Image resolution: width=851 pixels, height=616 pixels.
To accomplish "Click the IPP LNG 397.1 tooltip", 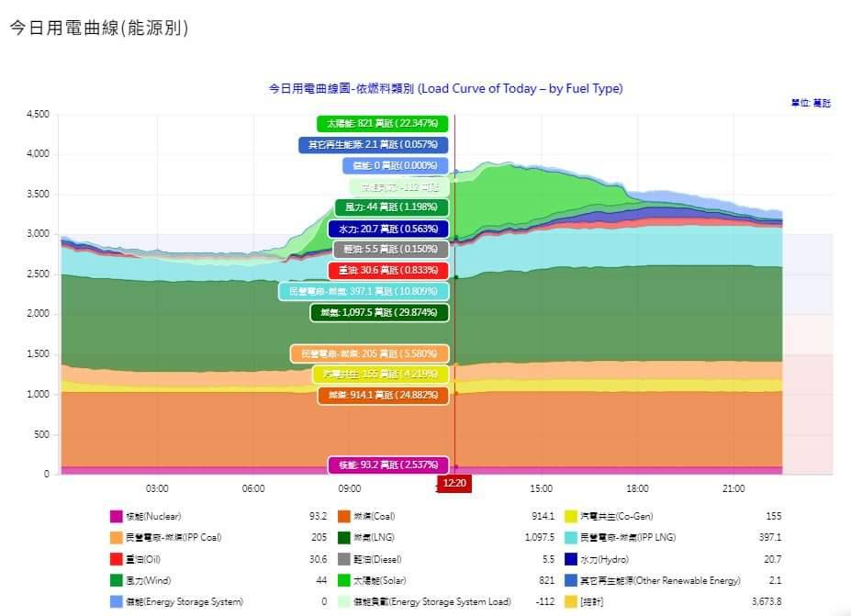I will coord(364,291).
